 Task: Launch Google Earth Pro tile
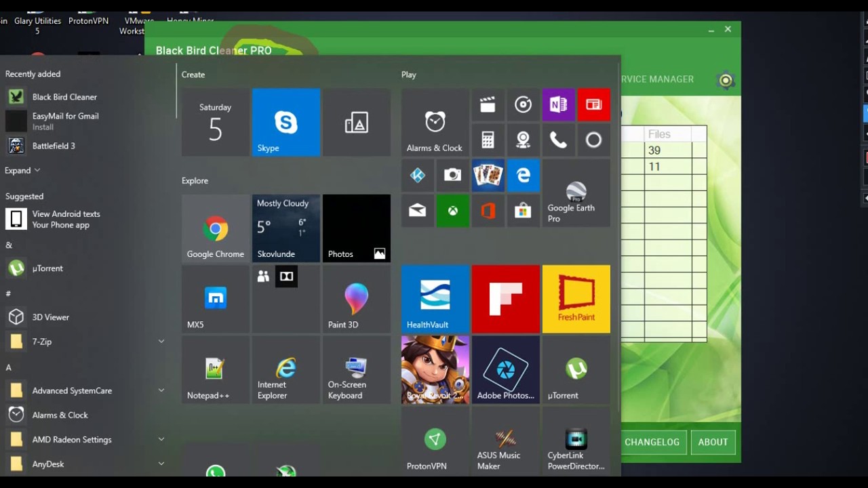click(x=576, y=193)
